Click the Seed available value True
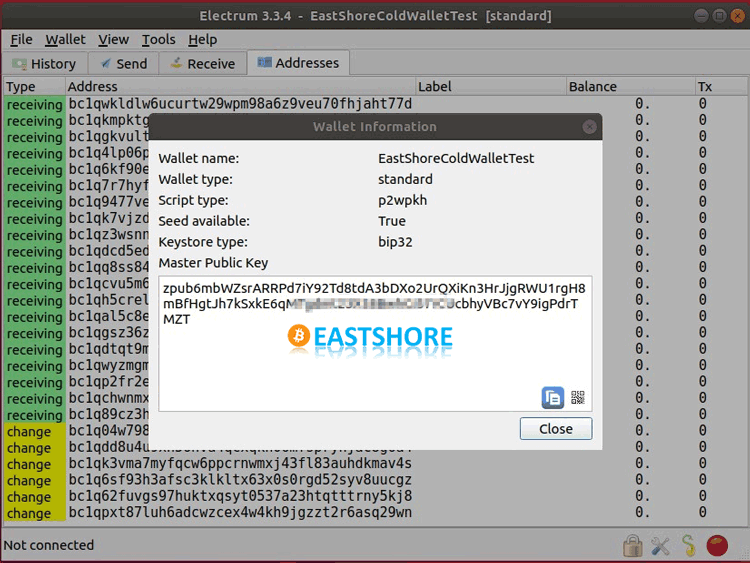Viewport: 750px width, 563px height. [392, 221]
